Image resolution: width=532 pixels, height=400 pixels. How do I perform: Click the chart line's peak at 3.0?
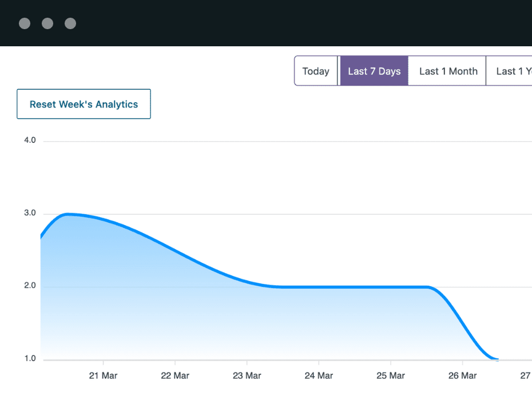(x=68, y=214)
